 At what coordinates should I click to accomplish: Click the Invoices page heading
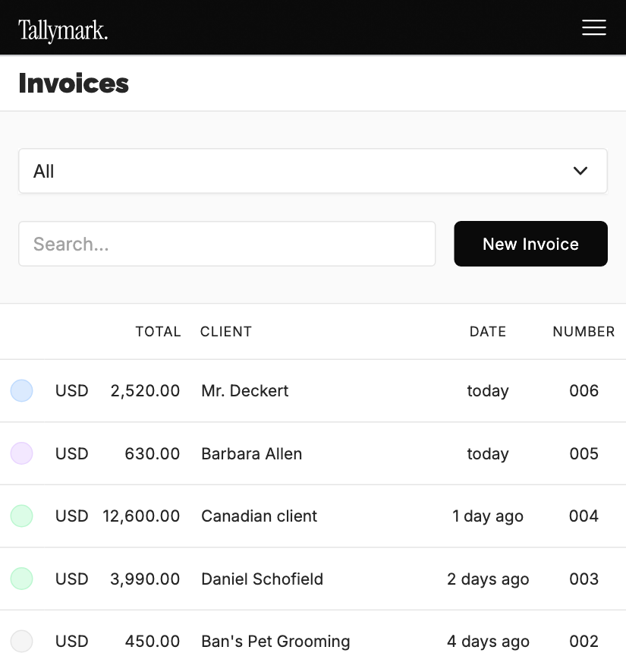74,83
